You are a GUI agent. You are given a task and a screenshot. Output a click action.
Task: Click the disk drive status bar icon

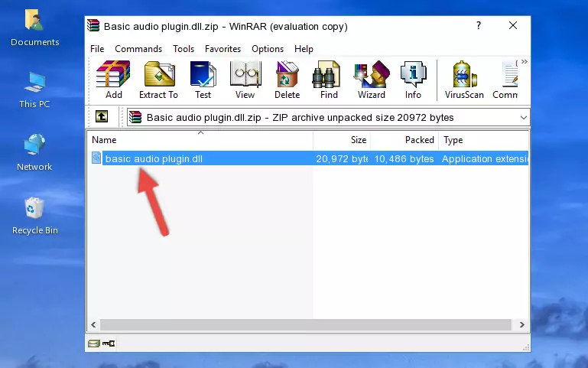[94, 343]
